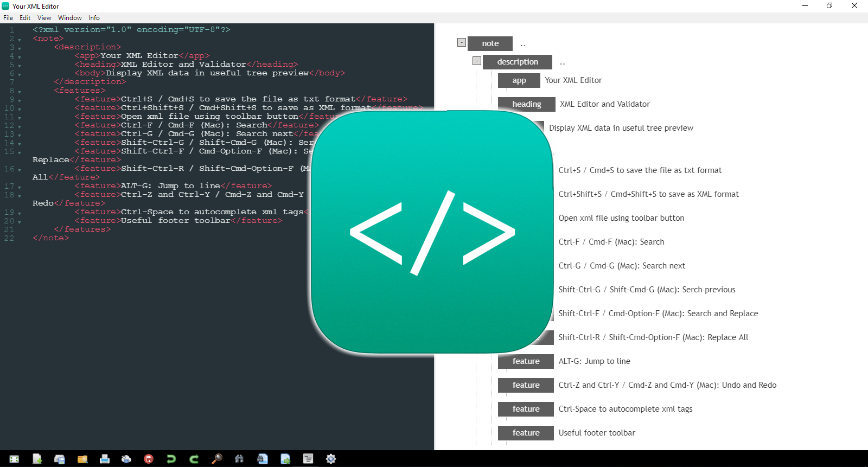Click the </description> closing tag on line 7

point(90,82)
